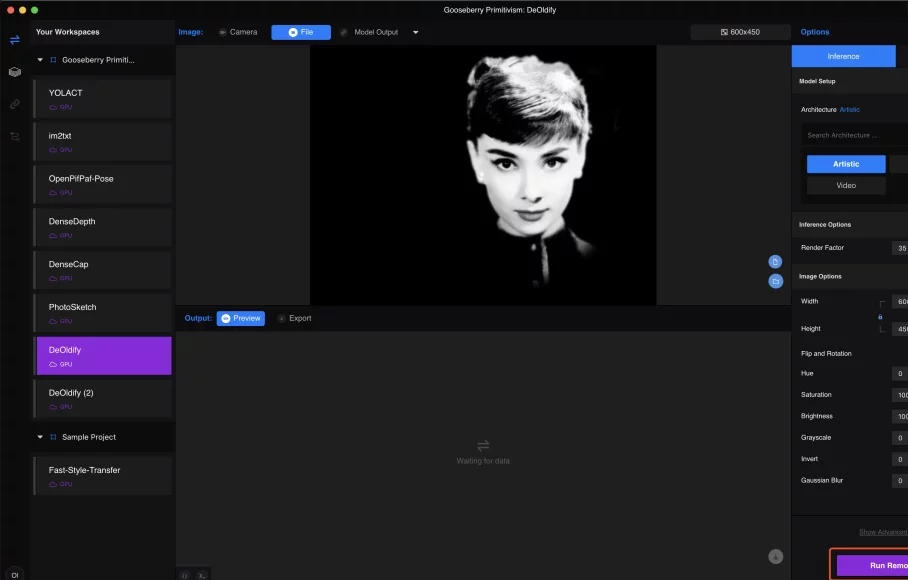Viewport: 908px width, 580px height.
Task: Click the gray round icon in output corner
Action: tap(775, 556)
